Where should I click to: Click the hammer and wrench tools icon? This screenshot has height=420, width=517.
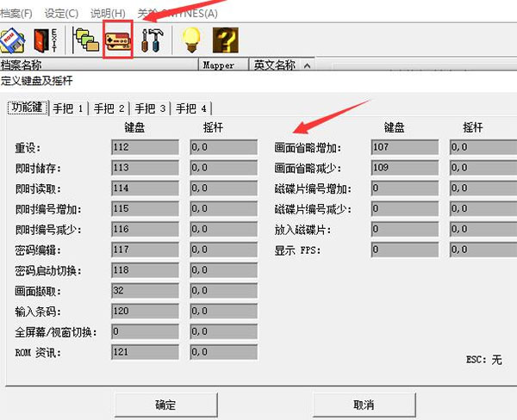click(152, 40)
